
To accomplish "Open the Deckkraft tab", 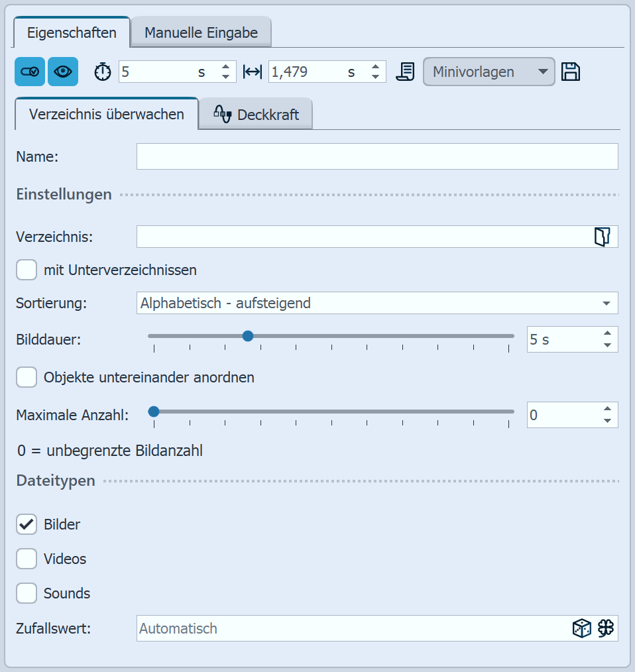I will point(256,115).
